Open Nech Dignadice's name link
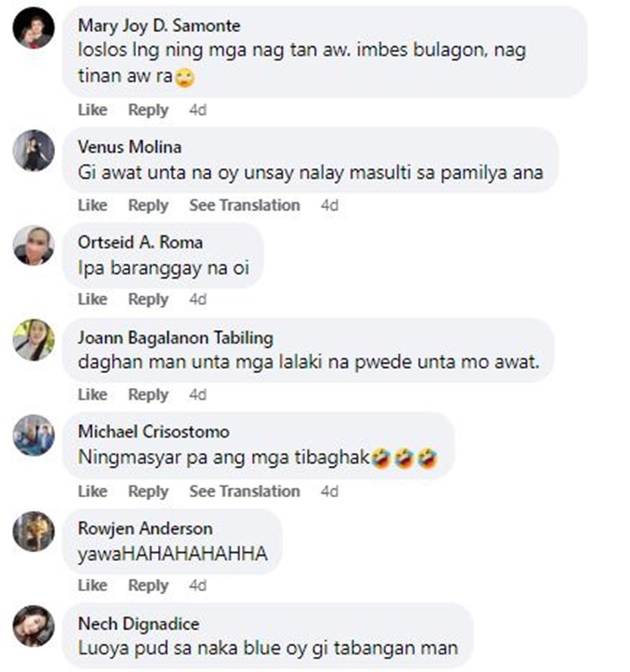 tap(139, 623)
